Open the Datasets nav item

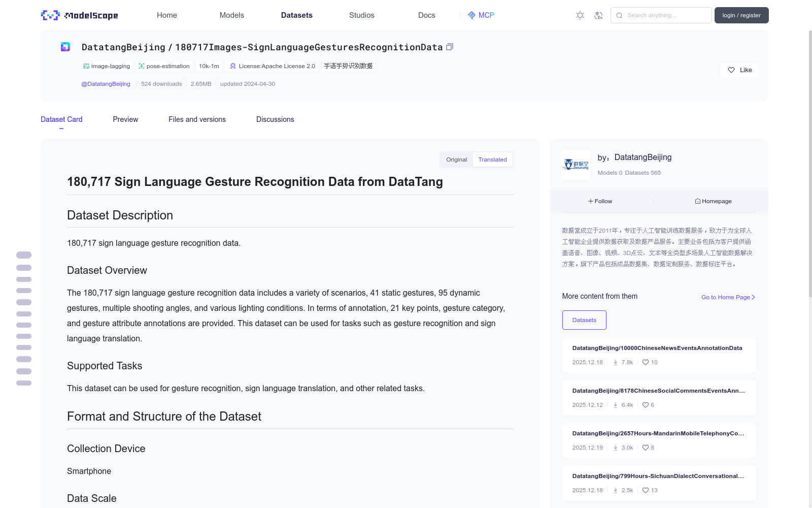click(297, 15)
